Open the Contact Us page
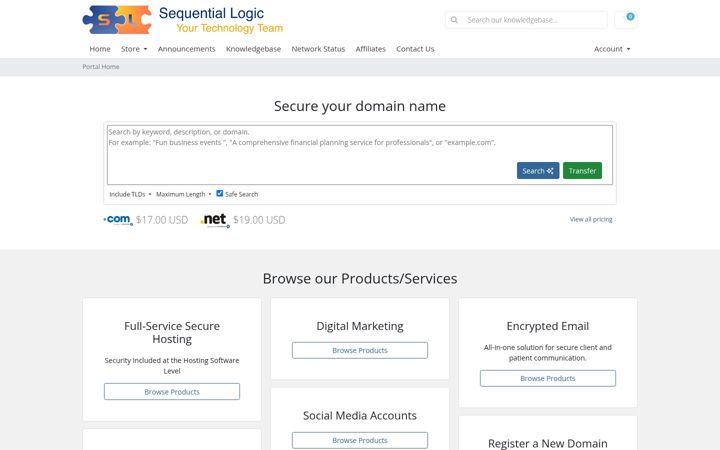The height and width of the screenshot is (450, 720). [x=415, y=49]
